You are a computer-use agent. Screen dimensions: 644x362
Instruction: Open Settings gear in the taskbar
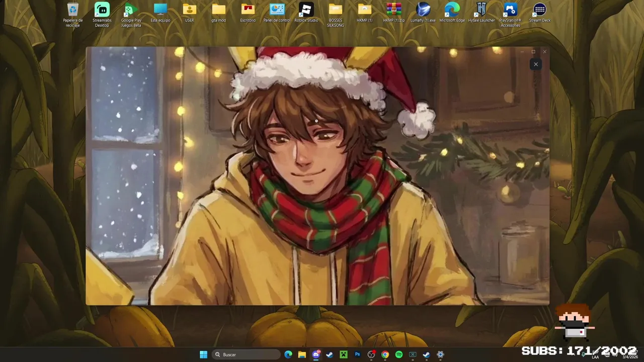(x=440, y=354)
